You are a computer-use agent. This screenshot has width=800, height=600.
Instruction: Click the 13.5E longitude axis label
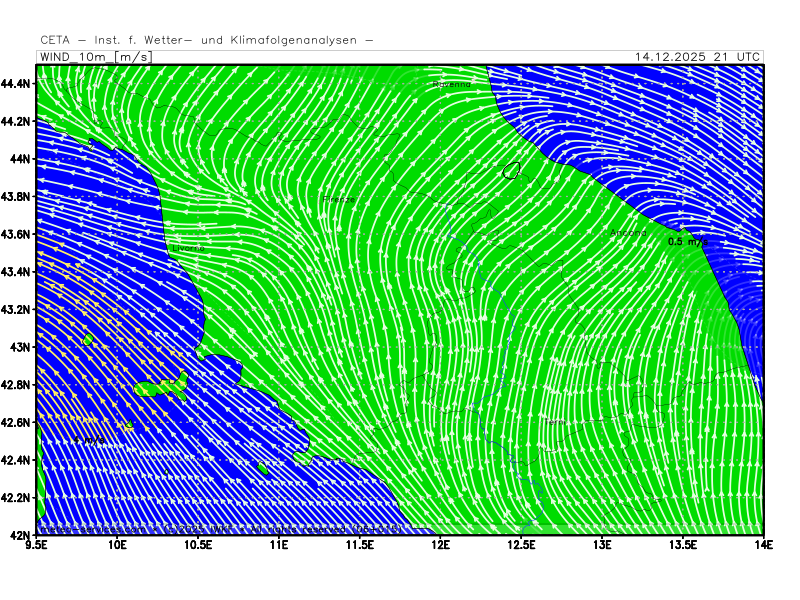coord(683,546)
